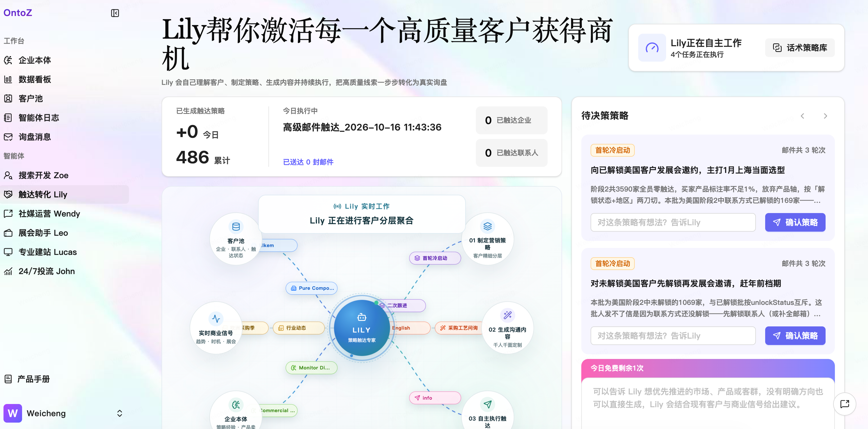The image size is (868, 429).
Task: Click the floating share icon button
Action: click(x=844, y=404)
